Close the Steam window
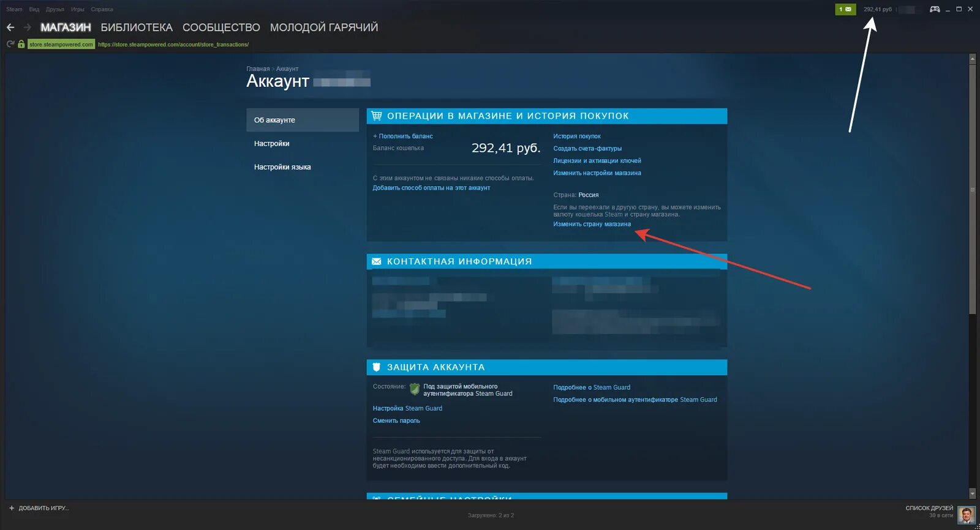980x530 pixels. [x=970, y=9]
